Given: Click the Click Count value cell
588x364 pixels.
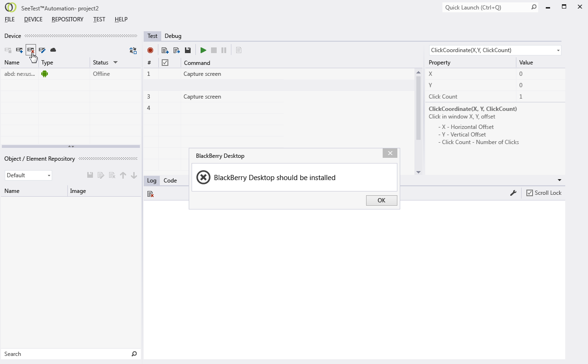Looking at the screenshot, I should 541,97.
